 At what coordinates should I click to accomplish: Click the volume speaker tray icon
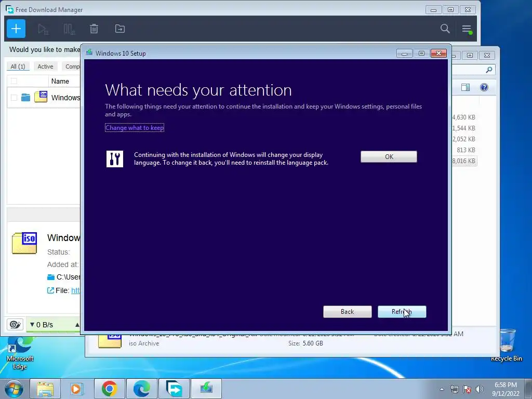[479, 389]
